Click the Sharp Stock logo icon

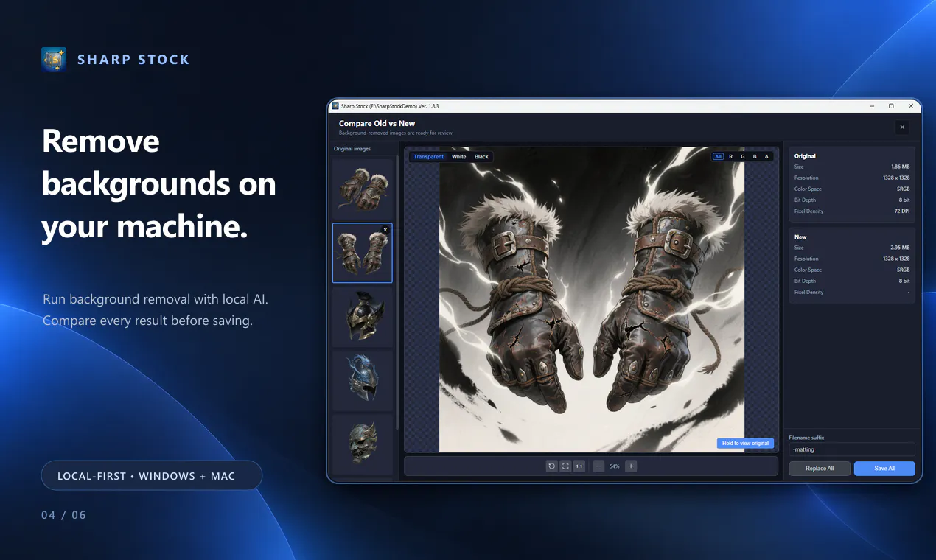click(x=54, y=60)
